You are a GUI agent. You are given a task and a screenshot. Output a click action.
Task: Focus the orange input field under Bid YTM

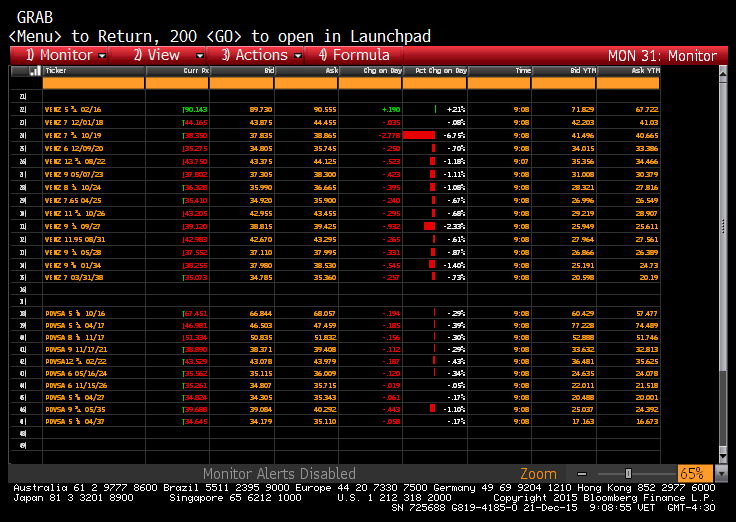point(564,83)
